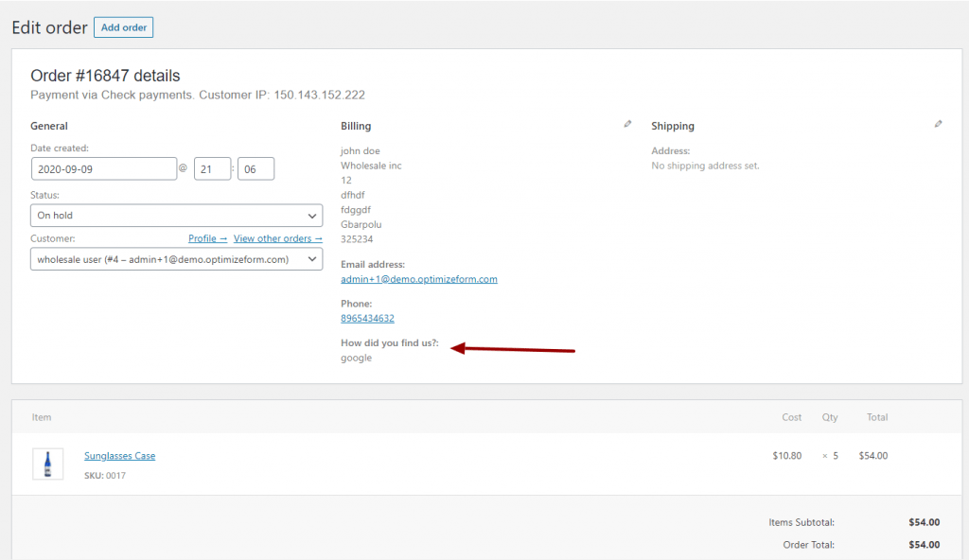
Task: Edit shipping address with pencil icon
Action: click(x=938, y=124)
